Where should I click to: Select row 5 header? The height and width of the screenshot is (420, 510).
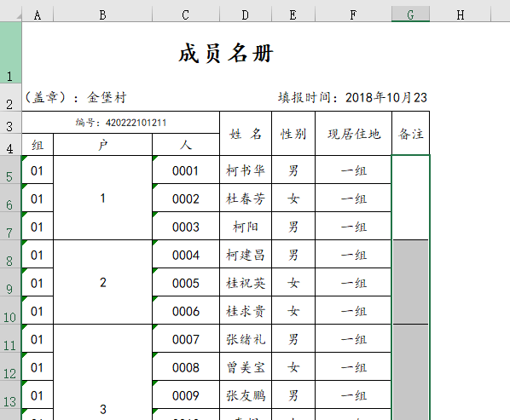click(x=9, y=170)
